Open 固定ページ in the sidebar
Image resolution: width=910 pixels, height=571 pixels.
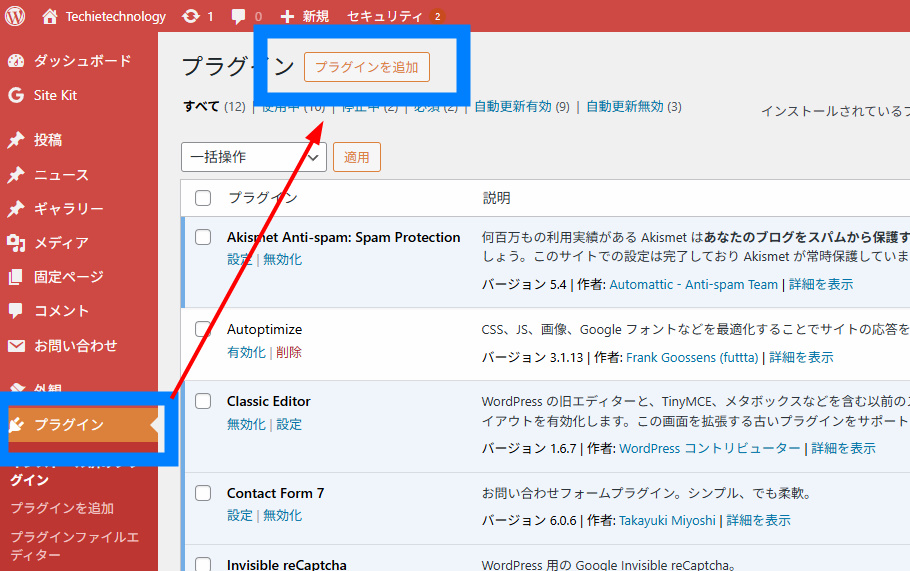pyautogui.click(x=68, y=277)
